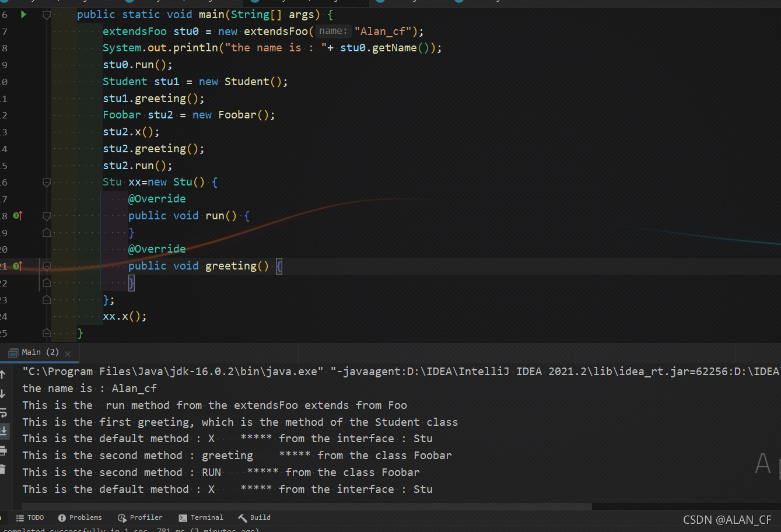Click 'Student stu1 = new Student();' line
Screen dimensions: 781x532
(x=195, y=82)
